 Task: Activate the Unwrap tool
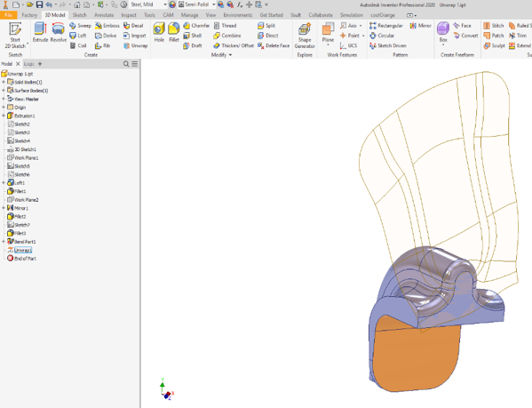click(x=135, y=45)
